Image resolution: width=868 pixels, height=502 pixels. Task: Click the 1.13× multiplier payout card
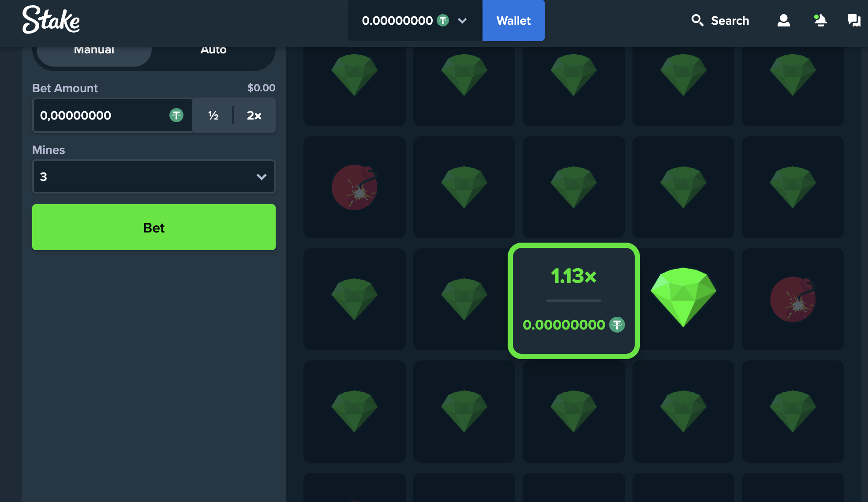(573, 300)
